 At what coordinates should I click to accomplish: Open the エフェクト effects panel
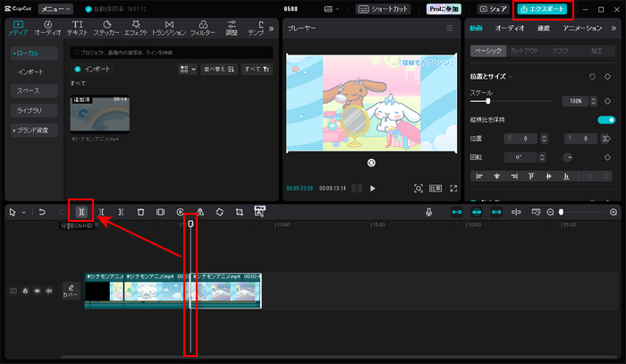[136, 29]
